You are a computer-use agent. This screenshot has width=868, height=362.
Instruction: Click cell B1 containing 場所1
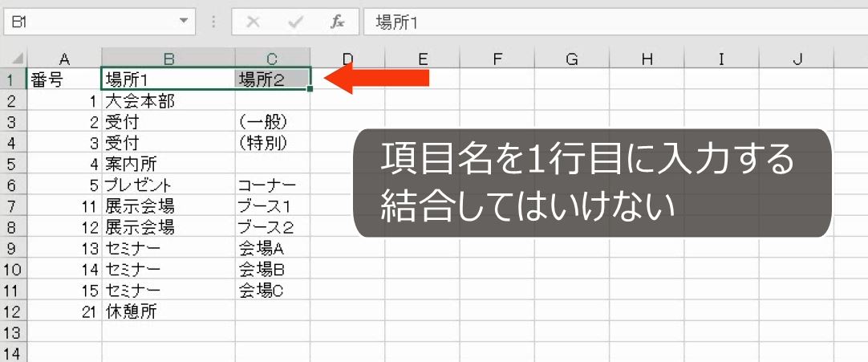click(x=168, y=79)
